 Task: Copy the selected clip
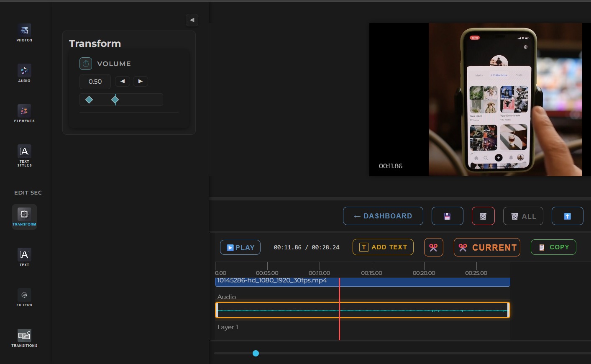pyautogui.click(x=553, y=247)
